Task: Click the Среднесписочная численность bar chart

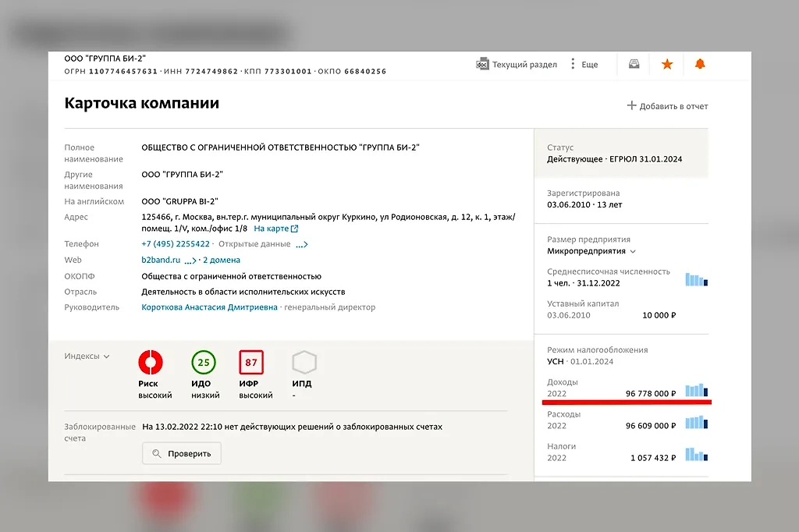Action: [696, 279]
